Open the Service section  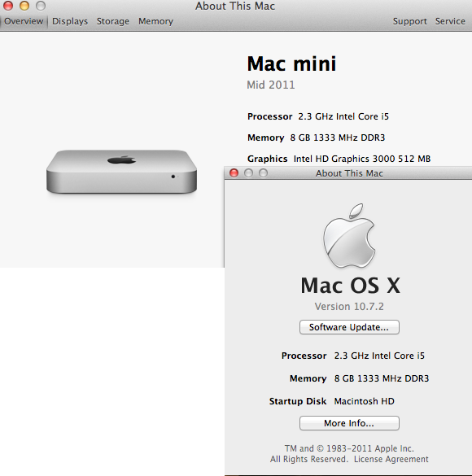point(450,21)
